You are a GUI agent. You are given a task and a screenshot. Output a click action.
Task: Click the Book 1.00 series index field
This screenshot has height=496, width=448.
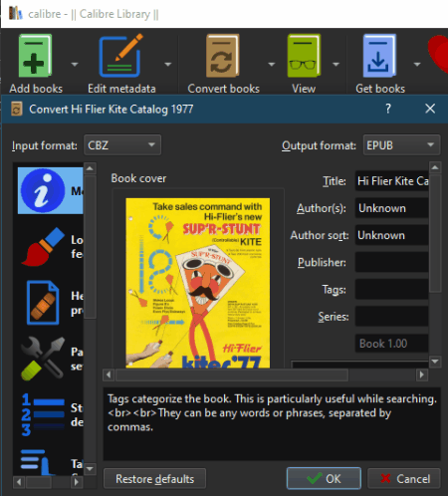pyautogui.click(x=392, y=344)
